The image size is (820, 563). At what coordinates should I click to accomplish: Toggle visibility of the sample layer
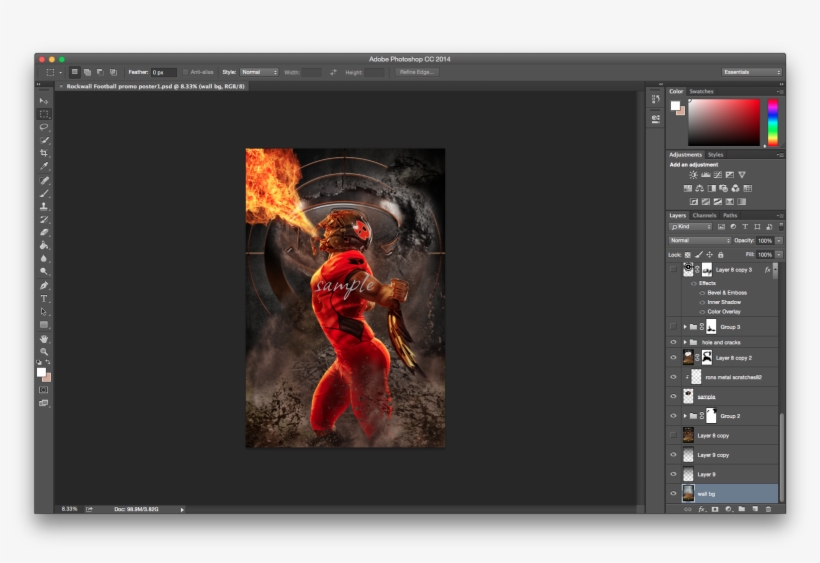[x=673, y=396]
